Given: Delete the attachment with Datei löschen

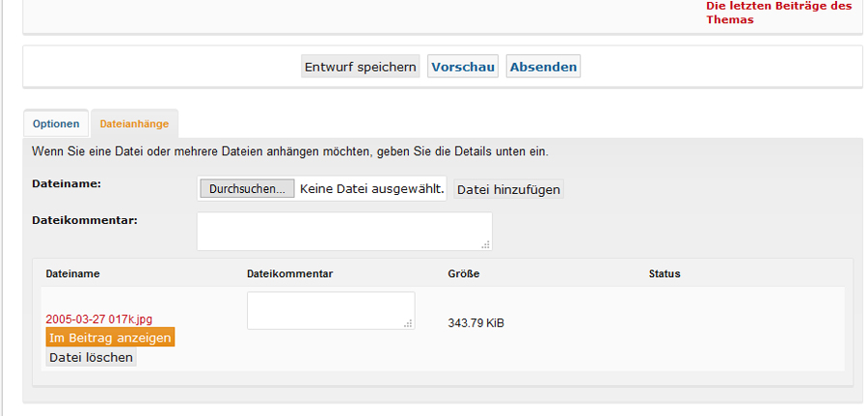Looking at the screenshot, I should point(92,357).
